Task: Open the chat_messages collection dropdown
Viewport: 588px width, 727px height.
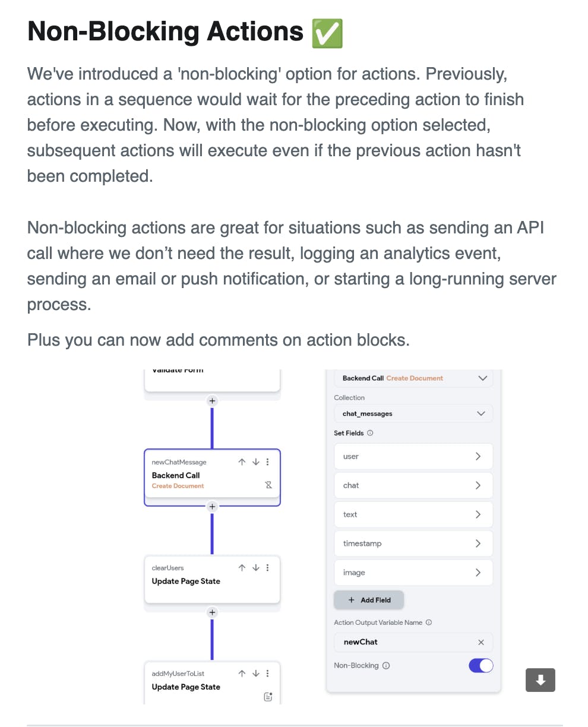Action: 413,413
